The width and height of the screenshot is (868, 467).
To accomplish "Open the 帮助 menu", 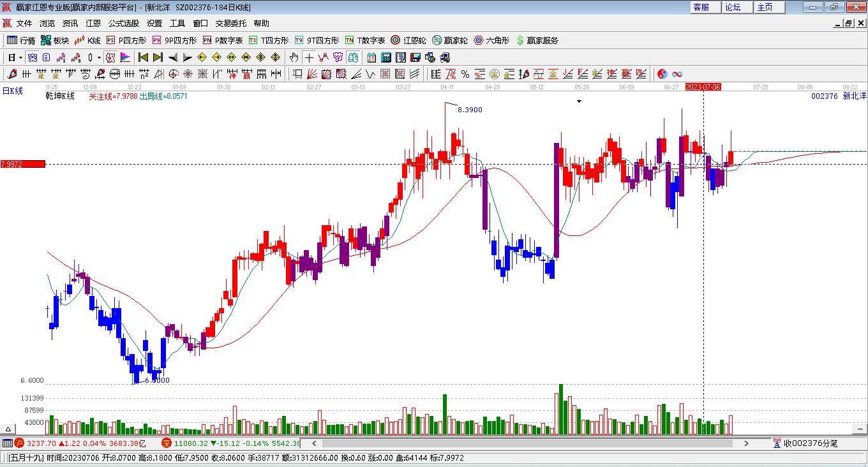I will click(262, 24).
